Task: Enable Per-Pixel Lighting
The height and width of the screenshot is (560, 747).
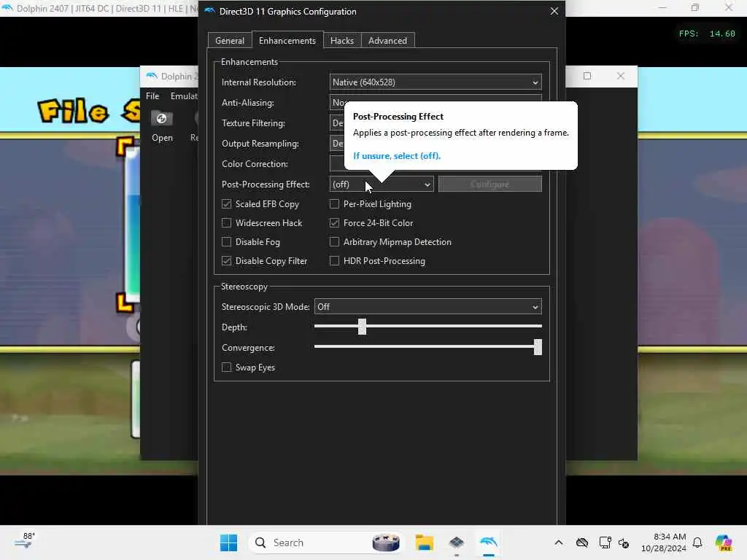Action: pyautogui.click(x=334, y=204)
